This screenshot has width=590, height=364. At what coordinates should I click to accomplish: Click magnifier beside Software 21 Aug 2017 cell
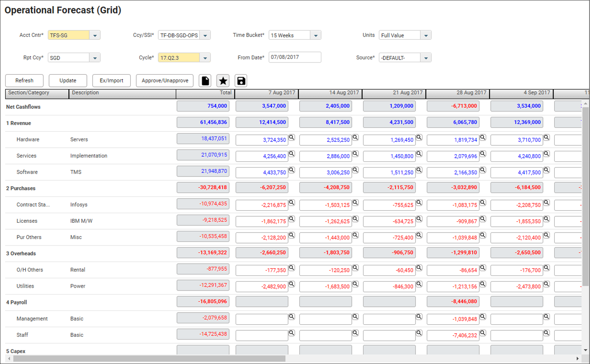(419, 170)
